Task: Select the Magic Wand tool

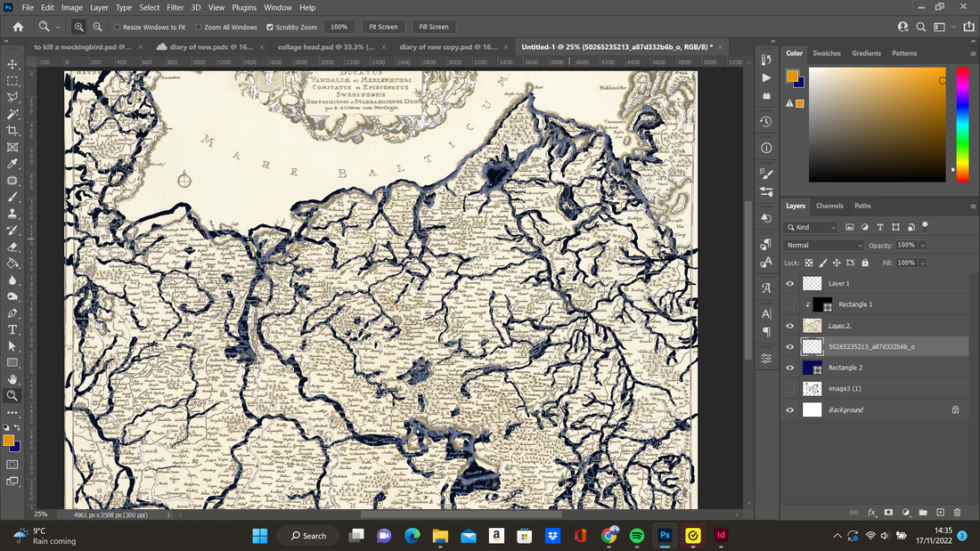Action: (12, 114)
